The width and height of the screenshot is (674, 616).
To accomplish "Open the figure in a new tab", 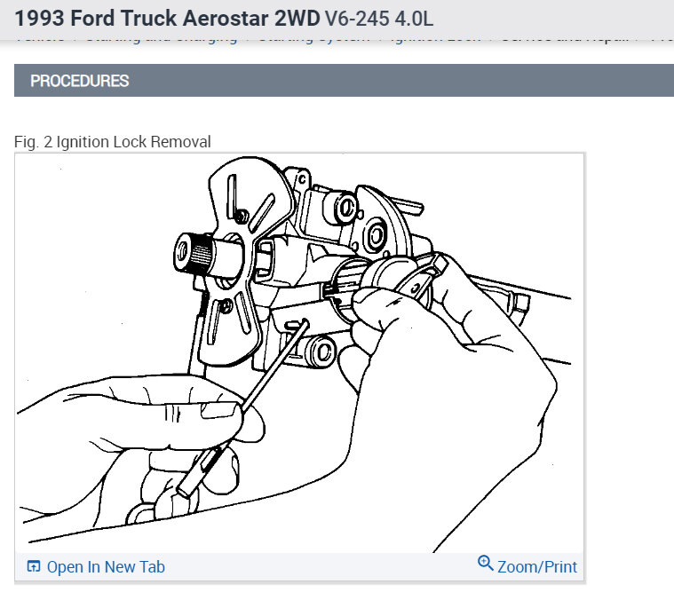I will 96,567.
